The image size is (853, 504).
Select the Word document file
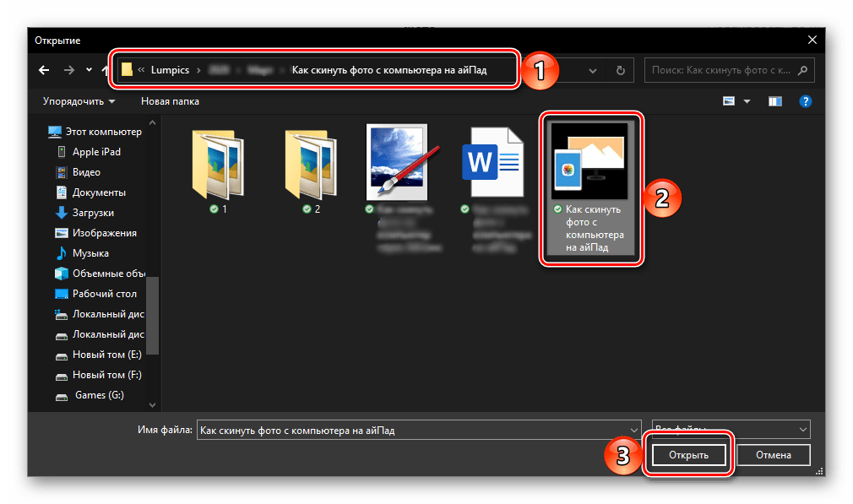492,165
